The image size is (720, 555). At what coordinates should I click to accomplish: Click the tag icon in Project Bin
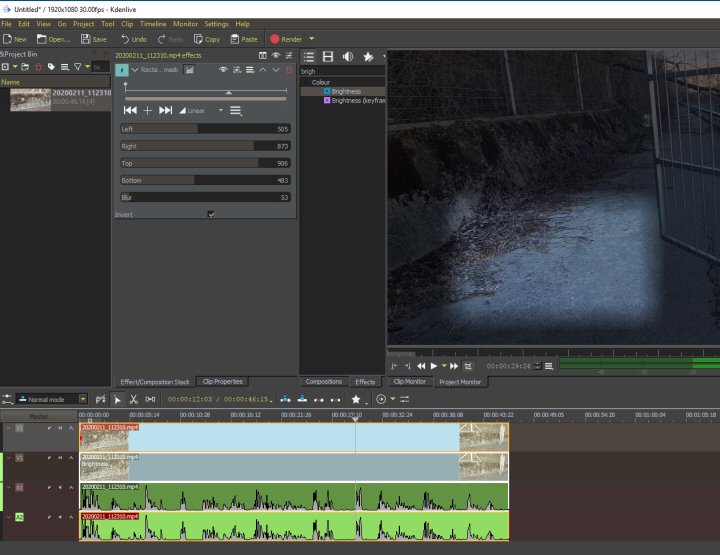pyautogui.click(x=51, y=67)
